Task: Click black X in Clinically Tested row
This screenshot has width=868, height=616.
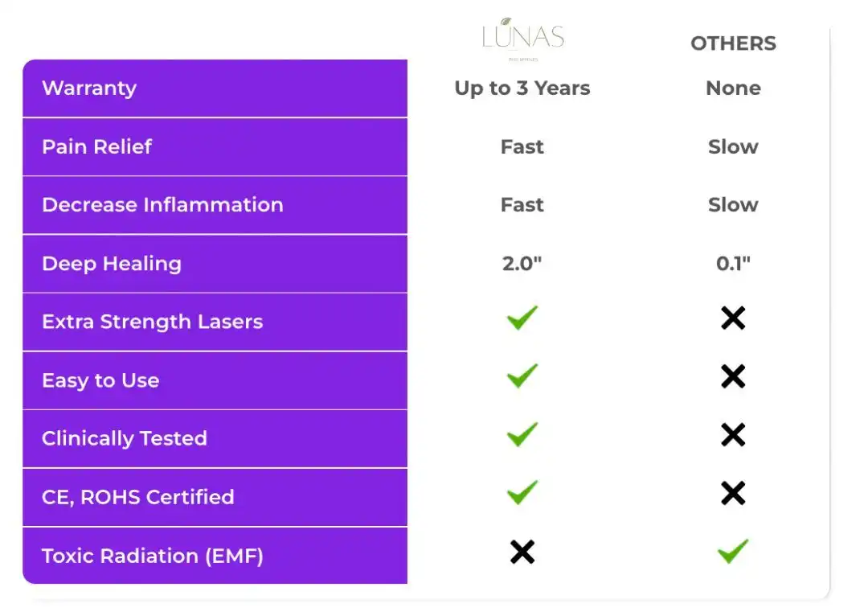Action: coord(733,435)
